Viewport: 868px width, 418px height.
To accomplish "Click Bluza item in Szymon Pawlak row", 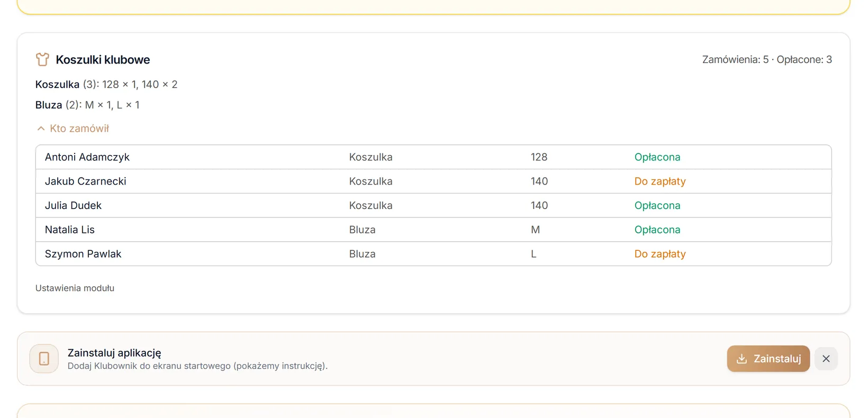I will [x=363, y=254].
